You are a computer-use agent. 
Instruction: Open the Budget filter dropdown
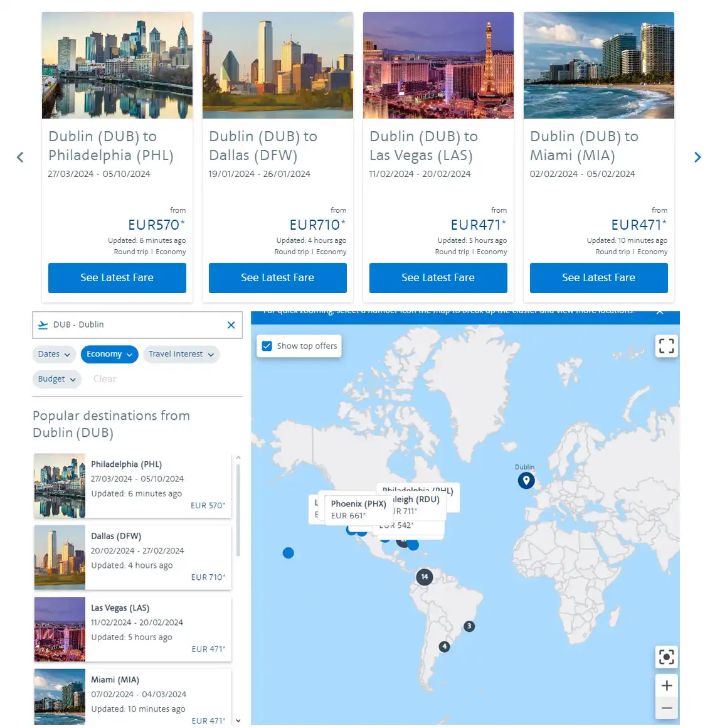click(x=56, y=379)
